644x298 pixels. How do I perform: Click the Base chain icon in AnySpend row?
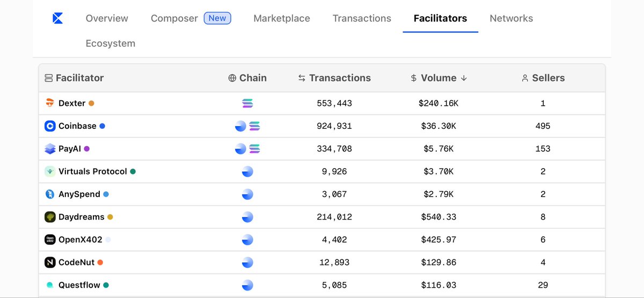coord(247,194)
